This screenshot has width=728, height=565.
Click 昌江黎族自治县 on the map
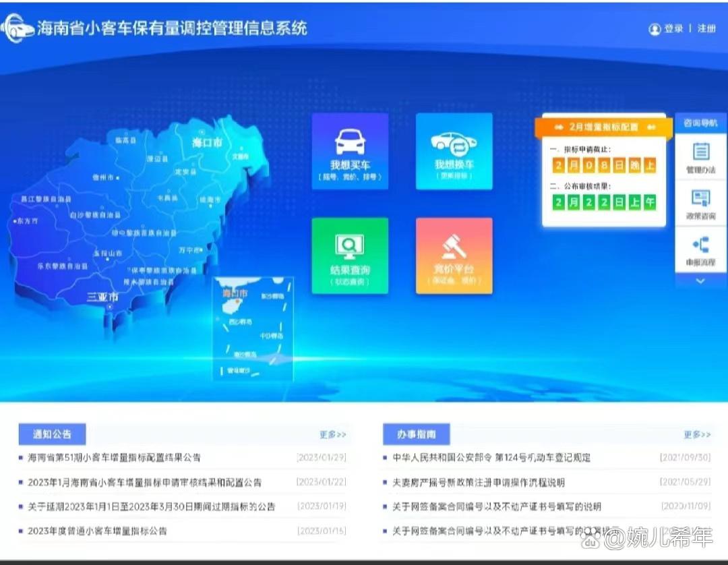tap(46, 199)
